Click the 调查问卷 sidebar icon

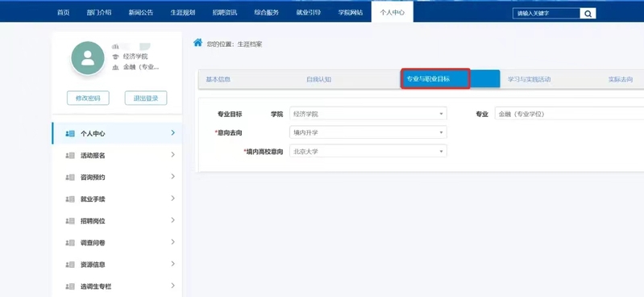coord(70,243)
